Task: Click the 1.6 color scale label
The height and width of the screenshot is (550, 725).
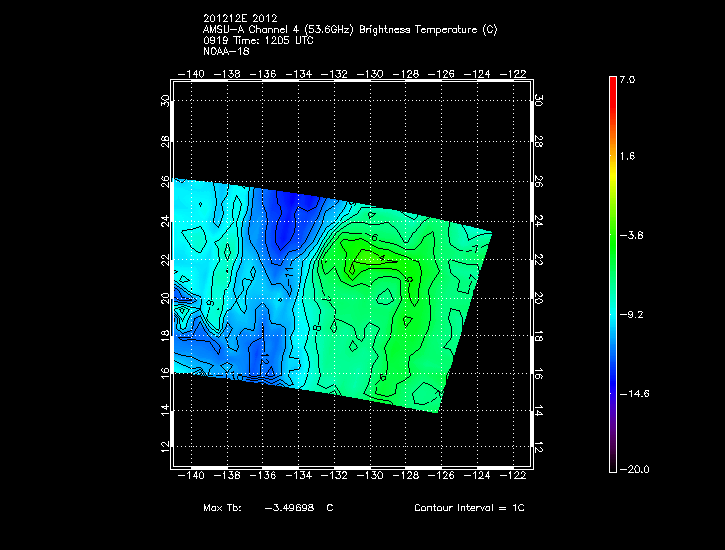Action: click(x=627, y=157)
